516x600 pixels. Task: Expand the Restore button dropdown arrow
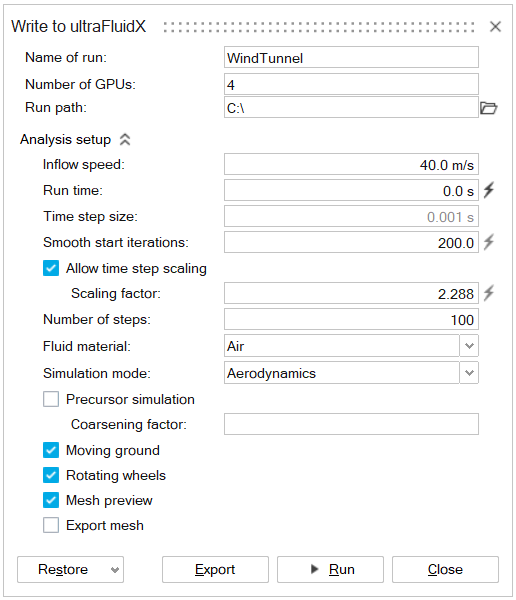(x=114, y=570)
